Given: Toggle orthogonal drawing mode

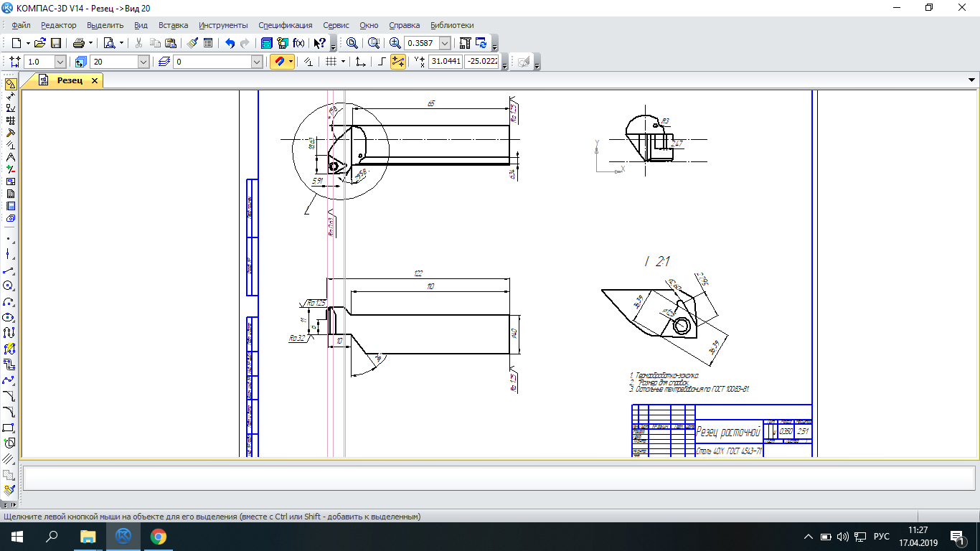Looking at the screenshot, I should tap(382, 62).
